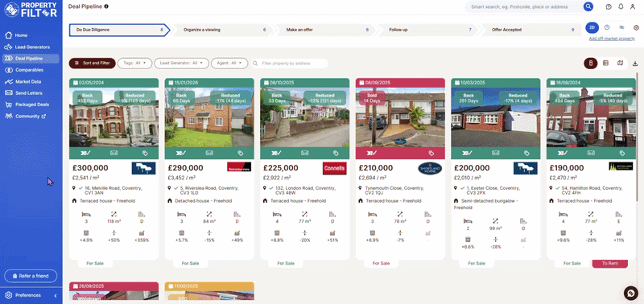Open photo of 132, London Road property

(x=305, y=117)
